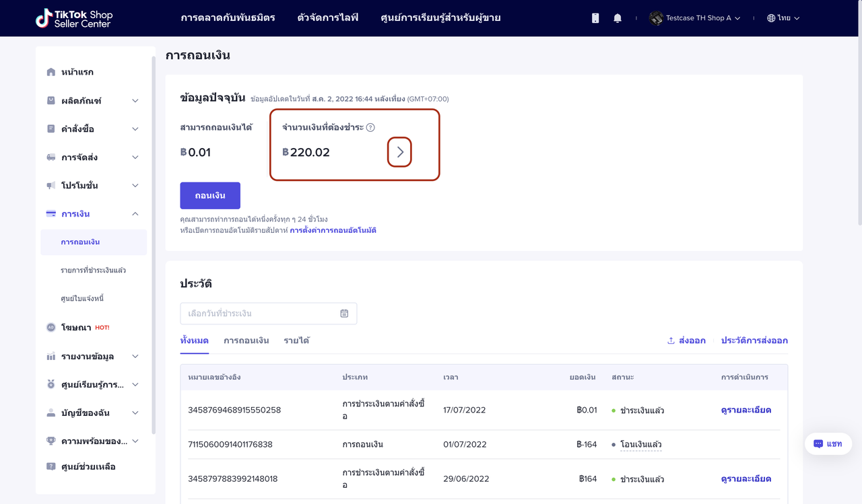Open ตัวจัดการไลฟ์ in top navigation

click(x=327, y=17)
